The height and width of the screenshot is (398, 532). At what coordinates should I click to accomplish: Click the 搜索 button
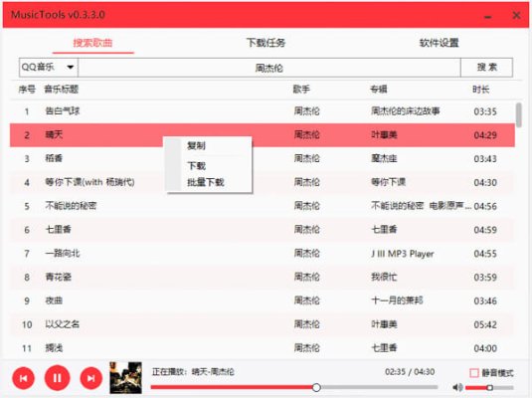(486, 68)
